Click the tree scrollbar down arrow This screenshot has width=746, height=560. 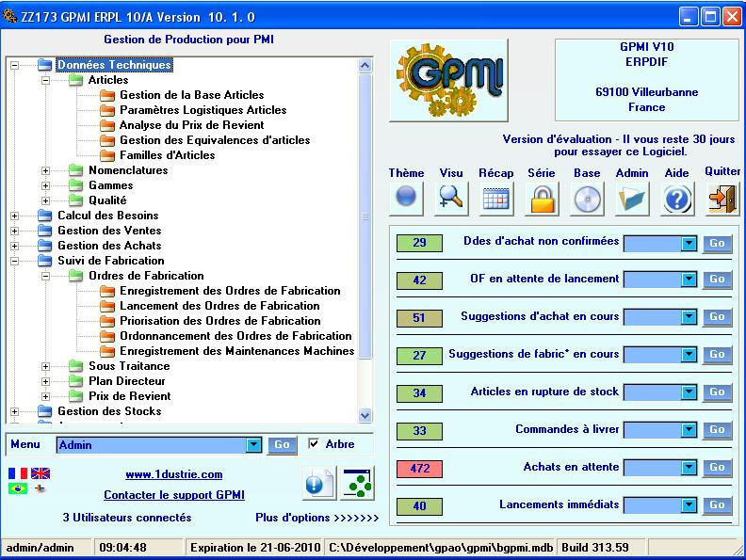[x=365, y=415]
